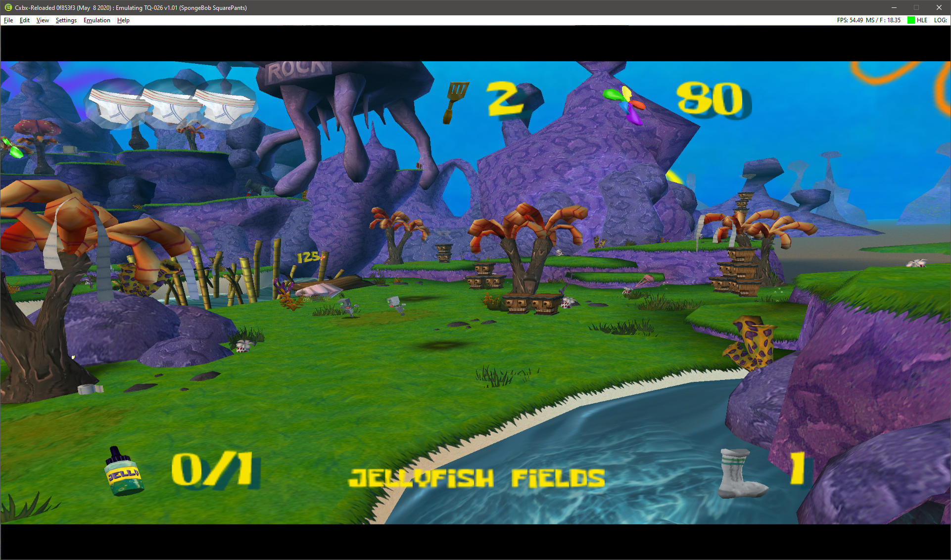The width and height of the screenshot is (951, 560).
Task: Click the jelly counter "0/1"
Action: coord(212,469)
